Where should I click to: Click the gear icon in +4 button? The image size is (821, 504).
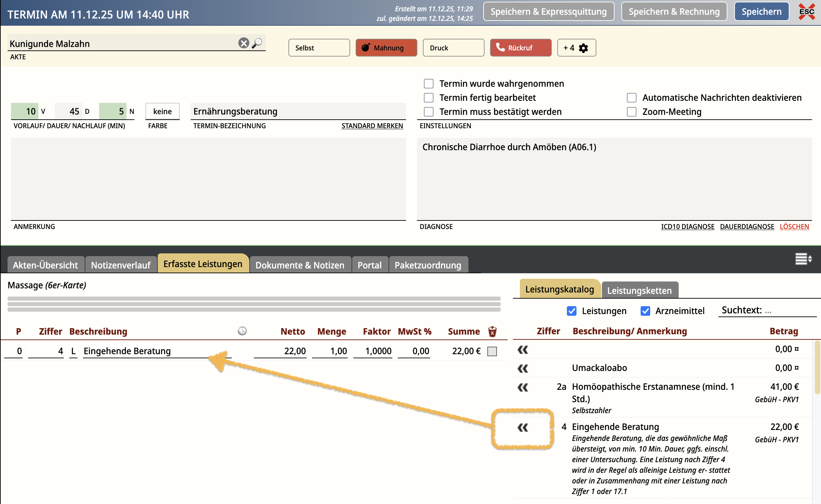(x=583, y=48)
